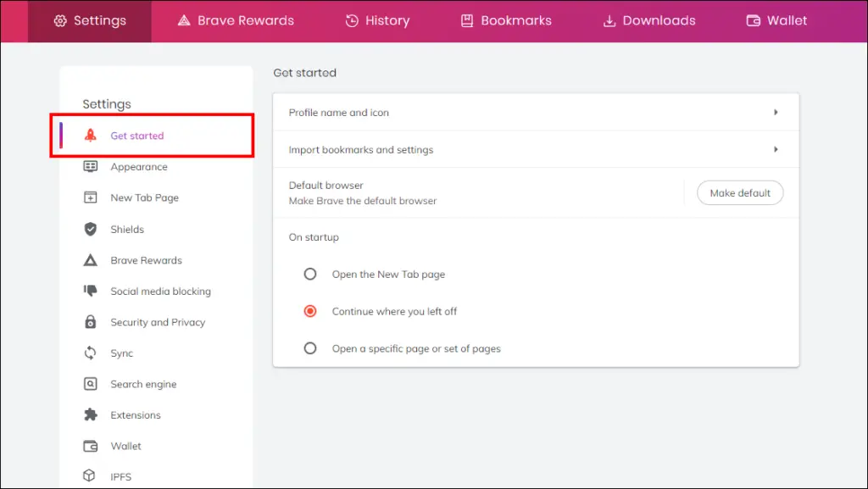Click the lock icon for Security and Privacy
868x489 pixels.
90,322
